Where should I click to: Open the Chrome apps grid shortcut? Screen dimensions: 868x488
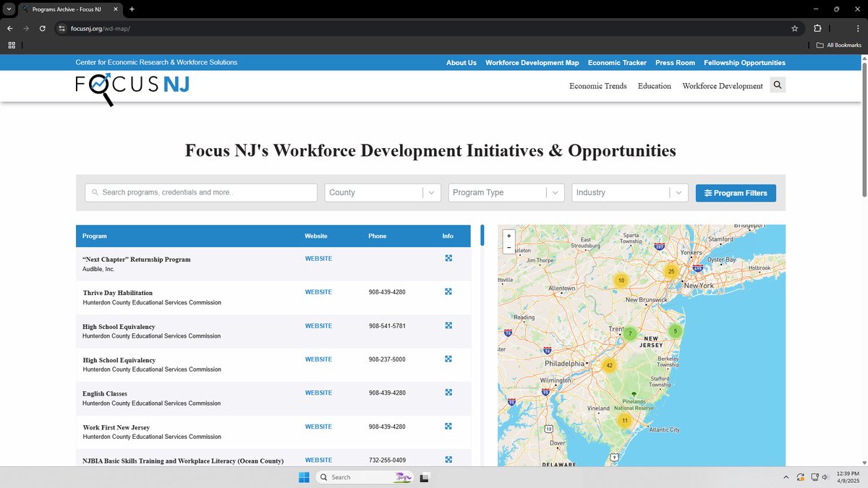click(12, 45)
